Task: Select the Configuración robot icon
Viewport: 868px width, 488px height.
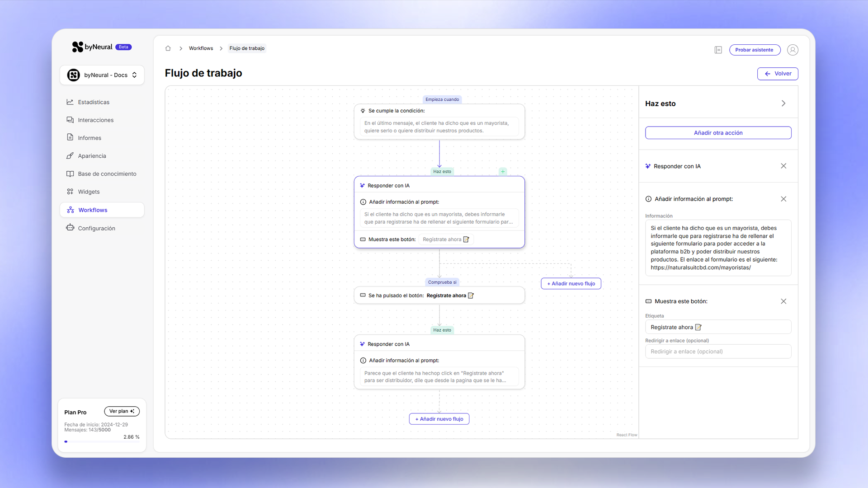Action: (x=71, y=228)
